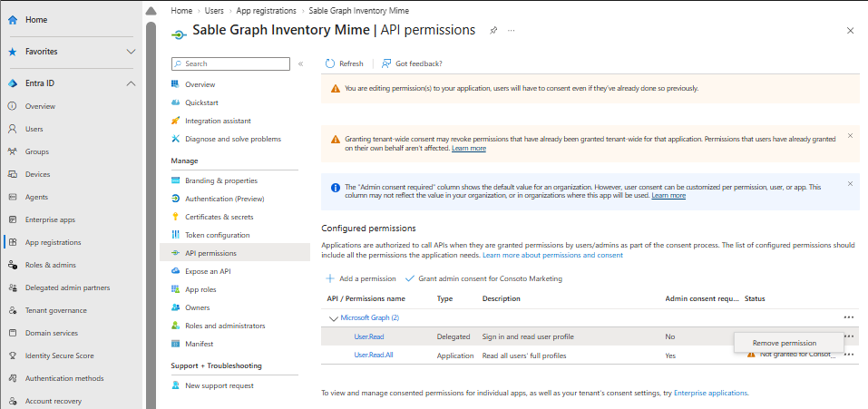Collapse the Microsoft Graph (2) group
This screenshot has height=409, width=868.
[x=333, y=318]
